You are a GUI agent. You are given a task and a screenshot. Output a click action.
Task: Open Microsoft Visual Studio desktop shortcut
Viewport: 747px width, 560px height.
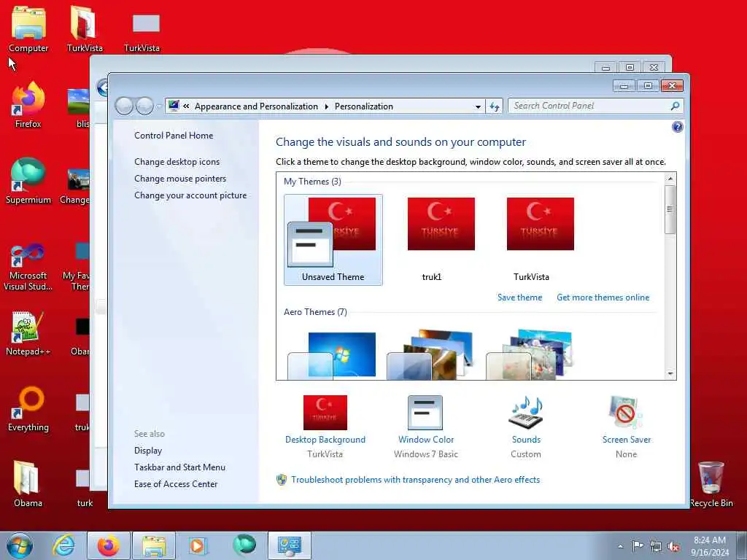(28, 267)
